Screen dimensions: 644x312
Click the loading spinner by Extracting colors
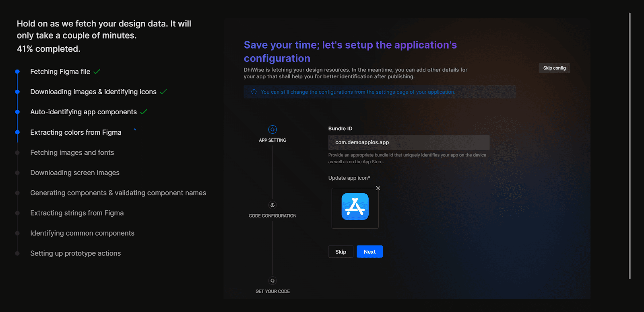[135, 130]
